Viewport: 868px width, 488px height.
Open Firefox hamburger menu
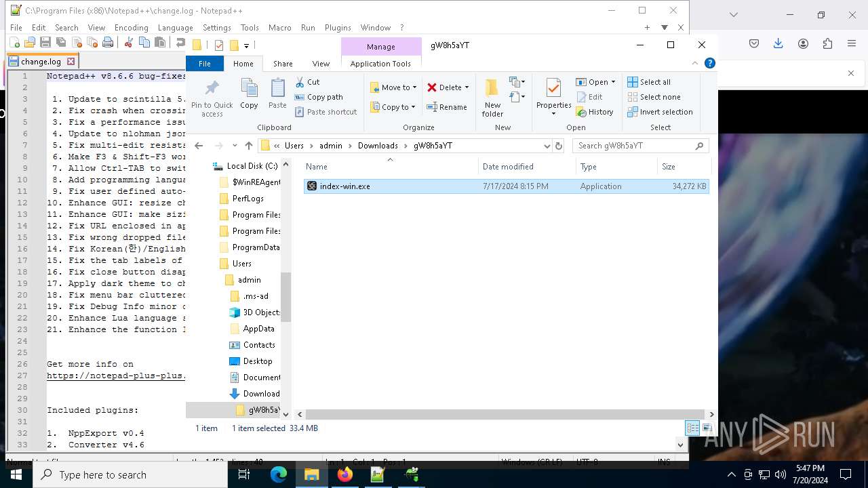[x=852, y=43]
